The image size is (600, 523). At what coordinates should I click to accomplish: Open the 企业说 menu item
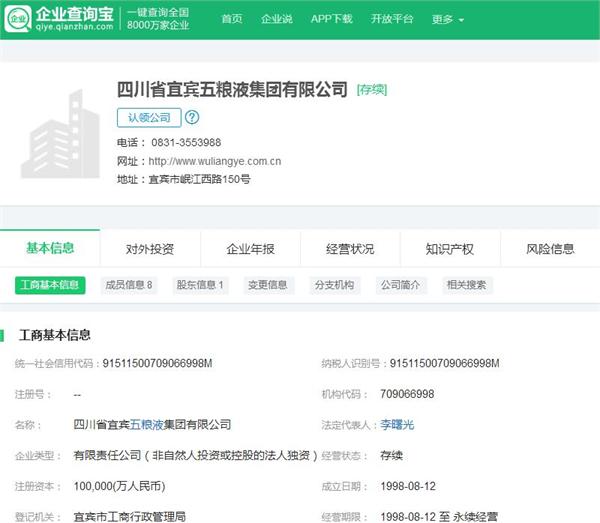pyautogui.click(x=277, y=19)
